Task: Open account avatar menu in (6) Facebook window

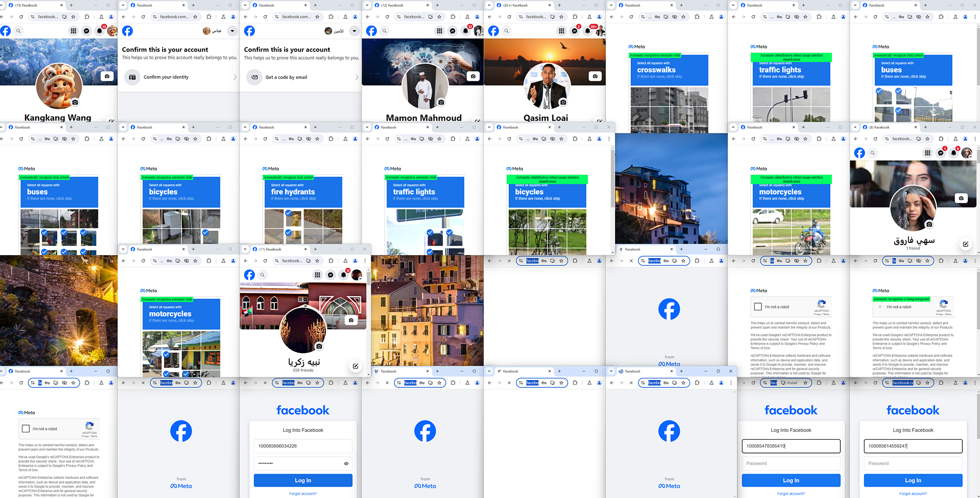Action: pos(967,153)
